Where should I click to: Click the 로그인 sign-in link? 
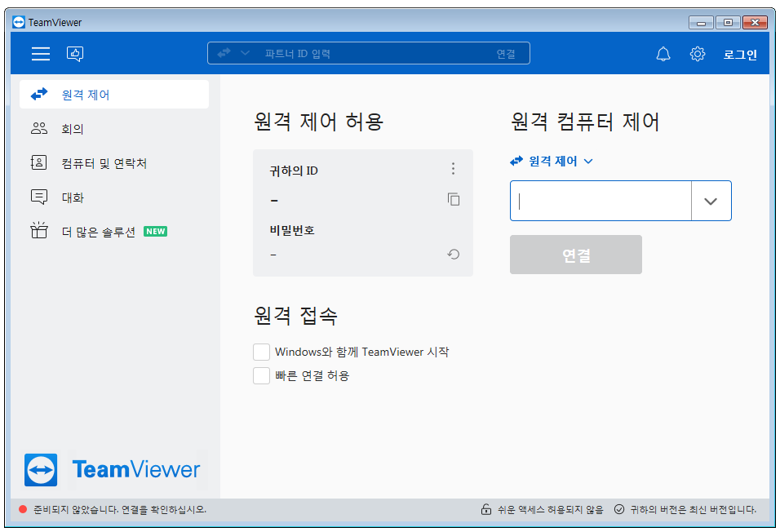[740, 54]
